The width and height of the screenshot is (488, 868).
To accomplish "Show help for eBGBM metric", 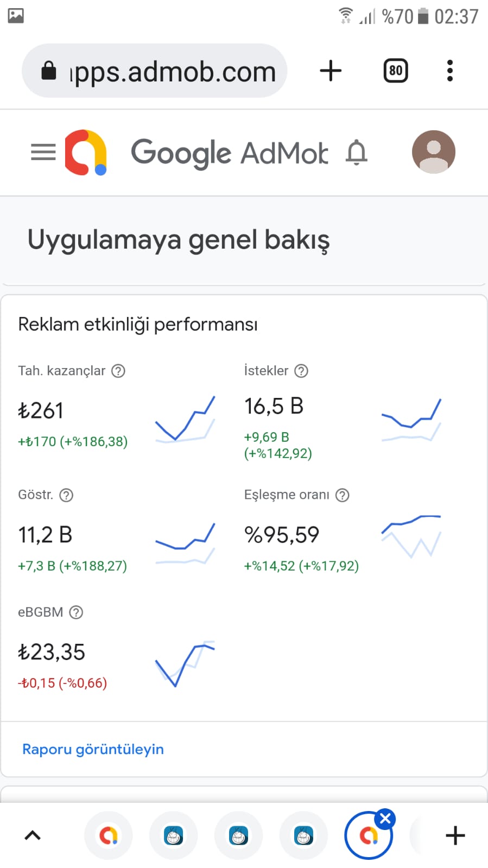I will point(76,612).
